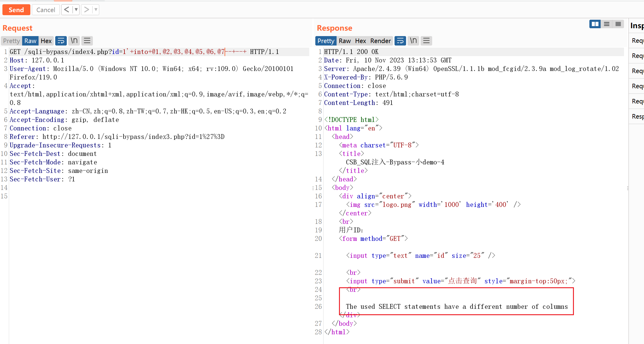This screenshot has width=644, height=344.
Task: Open Response panel hamburger options menu
Action: tap(426, 41)
